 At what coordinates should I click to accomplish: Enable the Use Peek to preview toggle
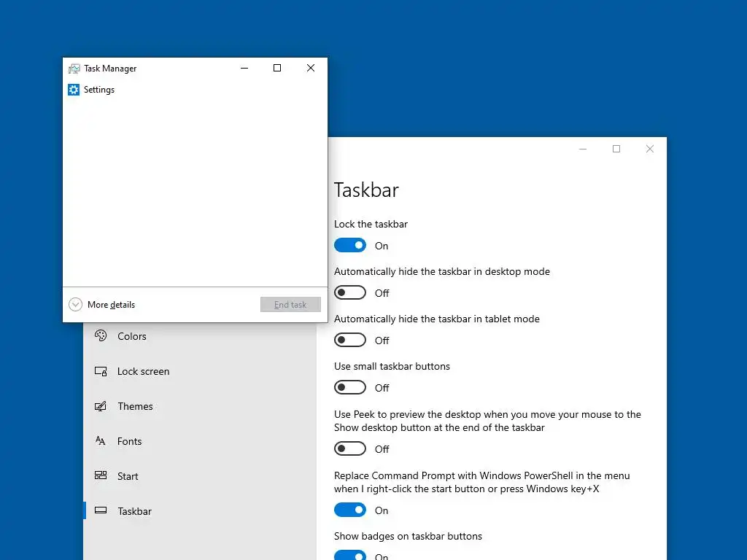click(x=350, y=448)
